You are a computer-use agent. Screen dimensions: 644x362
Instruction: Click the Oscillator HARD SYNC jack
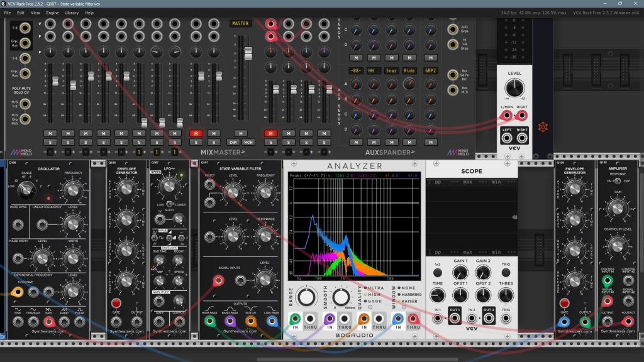18,224
